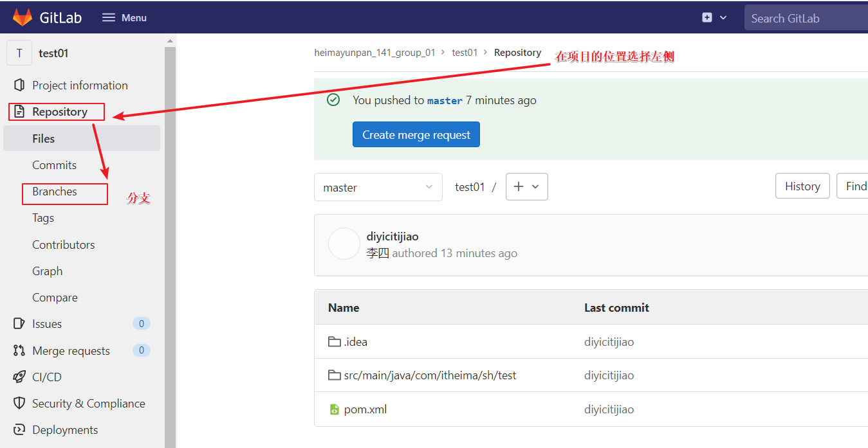Click the Merge requests sidebar icon
Viewport: 868px width, 448px height.
click(19, 351)
